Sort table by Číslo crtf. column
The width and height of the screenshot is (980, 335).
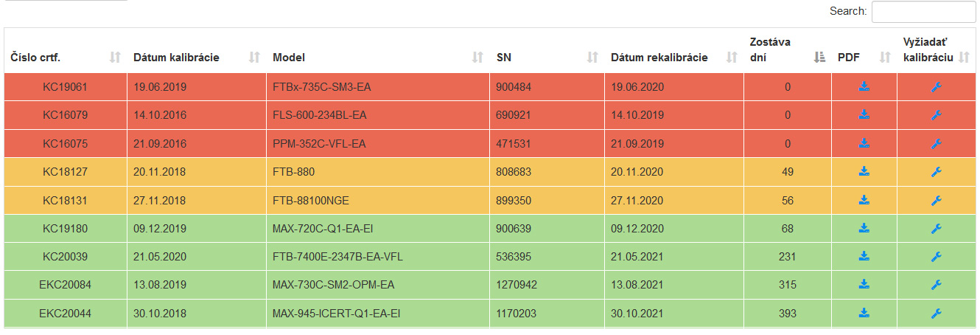(x=66, y=50)
